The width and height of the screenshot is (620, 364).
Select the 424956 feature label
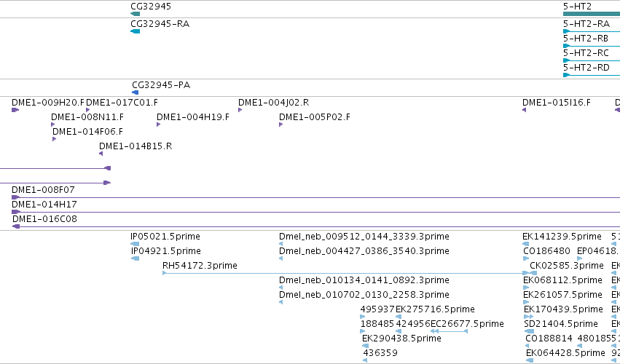coord(413,324)
